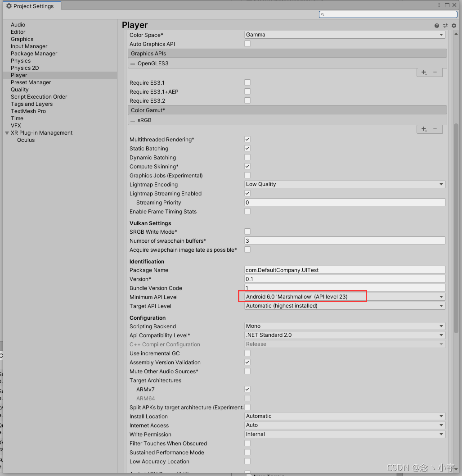Image resolution: width=462 pixels, height=476 pixels.
Task: Open the Lightmap Encoding dropdown
Action: [x=345, y=184]
